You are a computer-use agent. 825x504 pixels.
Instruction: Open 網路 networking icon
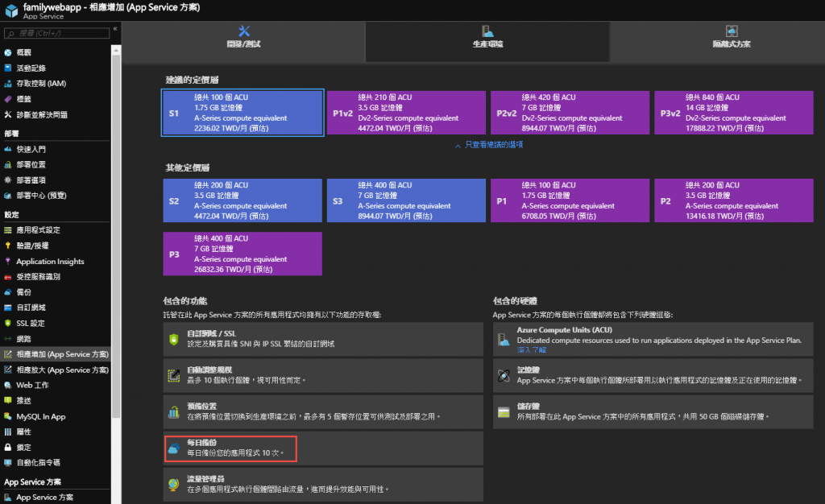point(8,338)
